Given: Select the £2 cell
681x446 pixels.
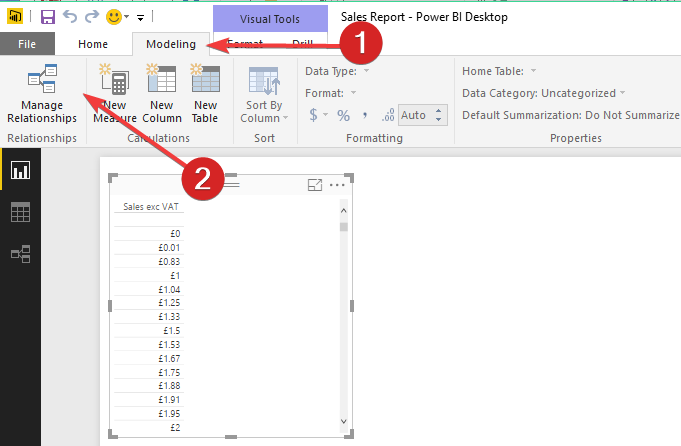Looking at the screenshot, I should point(175,427).
